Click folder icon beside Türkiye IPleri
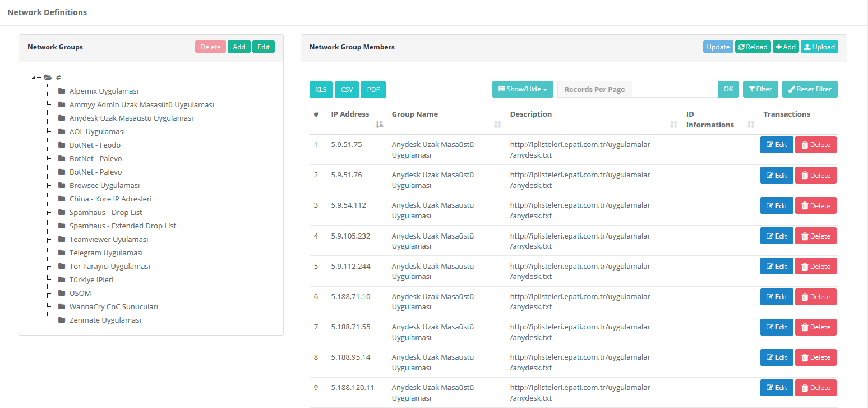This screenshot has width=868, height=408. [62, 279]
